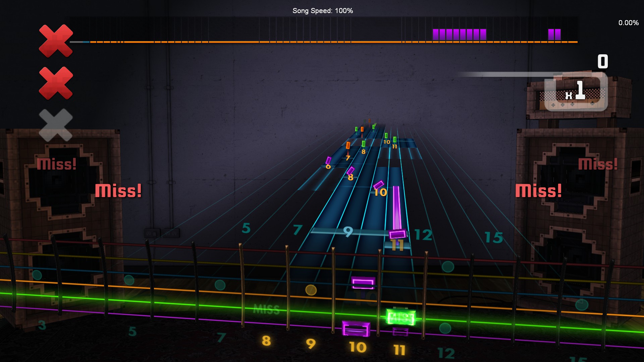The image size is (644, 362).
Task: Click the distant orange note labeled 7
Action: pos(348,145)
